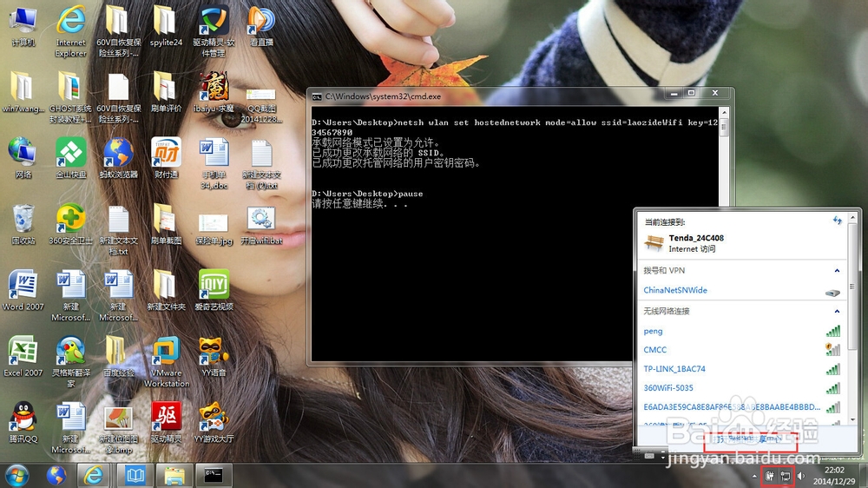This screenshot has width=868, height=488.
Task: Select the 刷单评价 folder
Action: point(166,93)
